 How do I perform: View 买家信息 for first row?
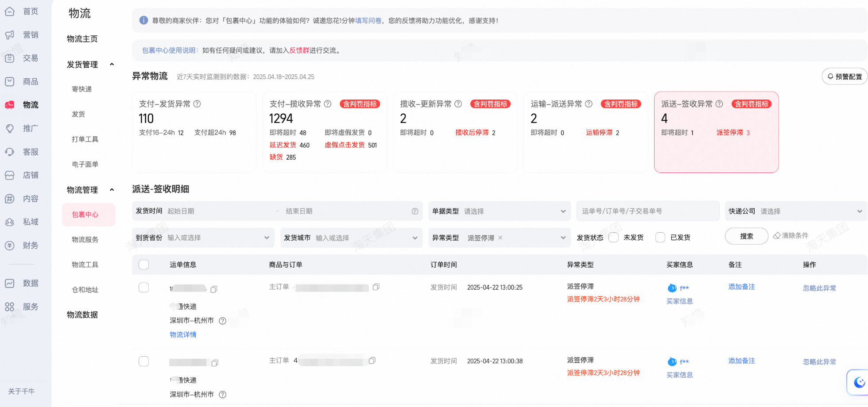(x=680, y=301)
